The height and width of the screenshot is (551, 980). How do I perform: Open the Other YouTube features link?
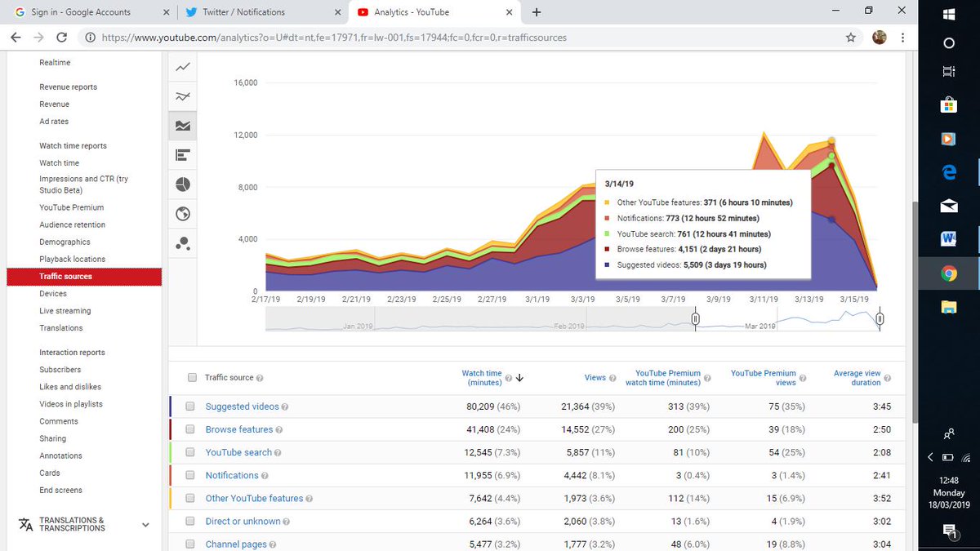(254, 498)
